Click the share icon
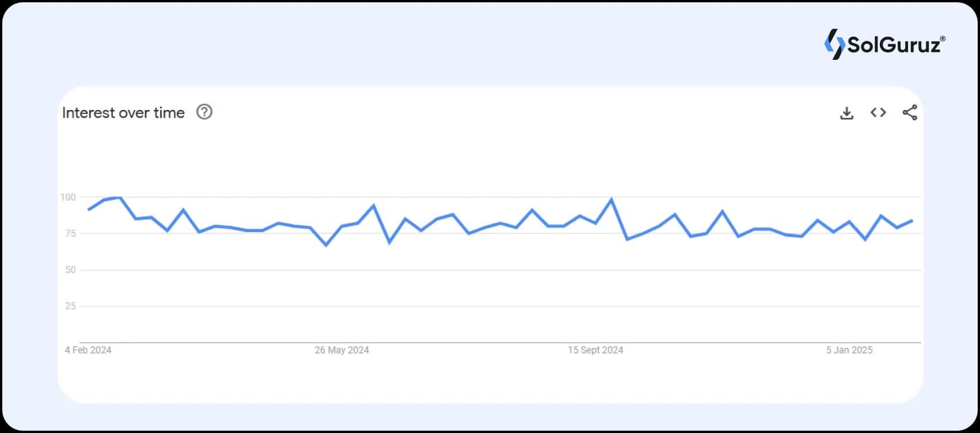This screenshot has width=980, height=433. (x=910, y=112)
